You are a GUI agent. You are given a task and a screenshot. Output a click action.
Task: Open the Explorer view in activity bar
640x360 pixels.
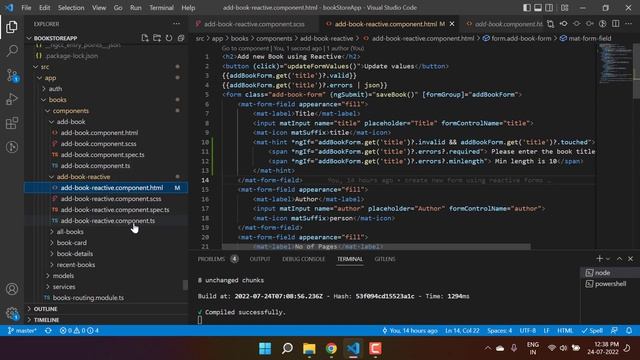12,27
